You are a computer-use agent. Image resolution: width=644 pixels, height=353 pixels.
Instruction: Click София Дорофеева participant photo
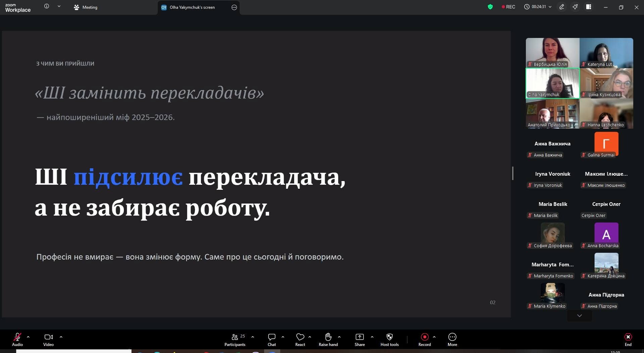point(552,234)
